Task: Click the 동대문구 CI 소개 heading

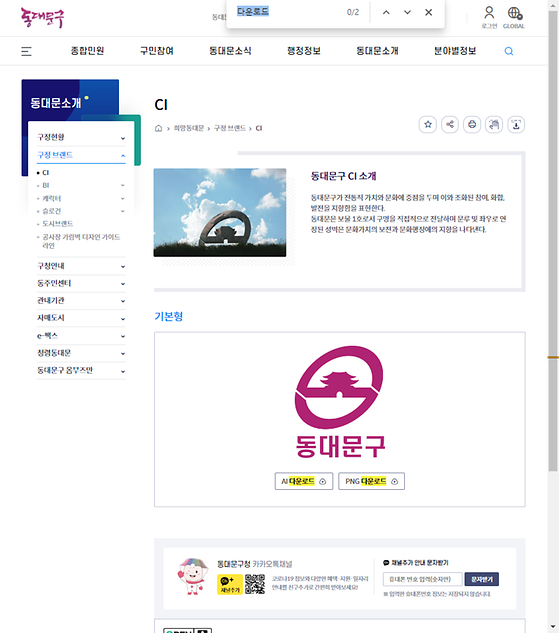Action: [343, 176]
